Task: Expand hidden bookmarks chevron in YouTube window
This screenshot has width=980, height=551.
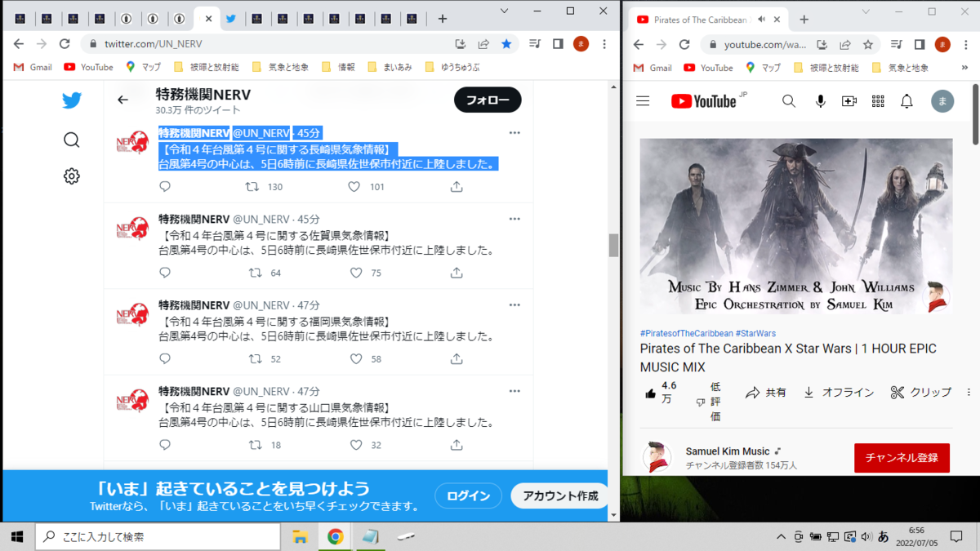Action: pos(966,68)
